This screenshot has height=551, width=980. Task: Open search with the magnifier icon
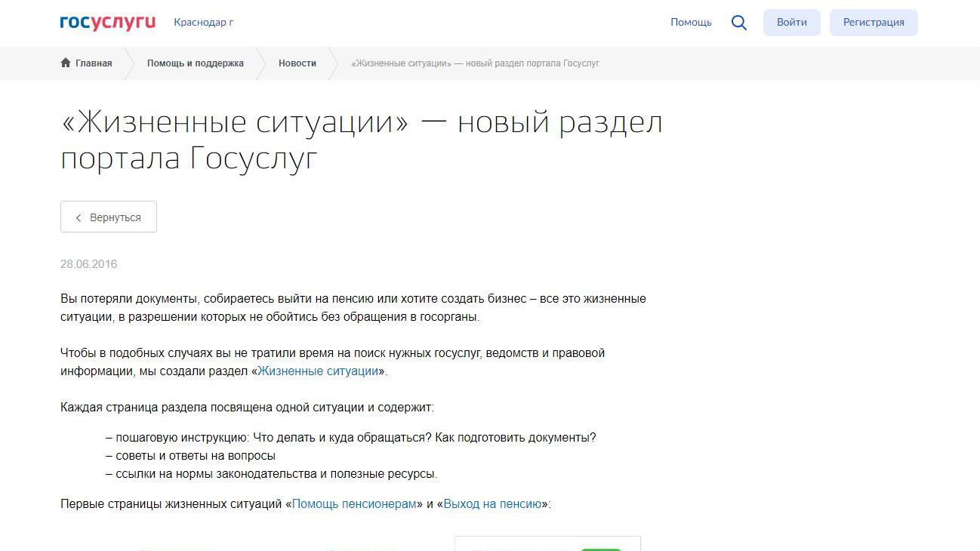coord(739,23)
